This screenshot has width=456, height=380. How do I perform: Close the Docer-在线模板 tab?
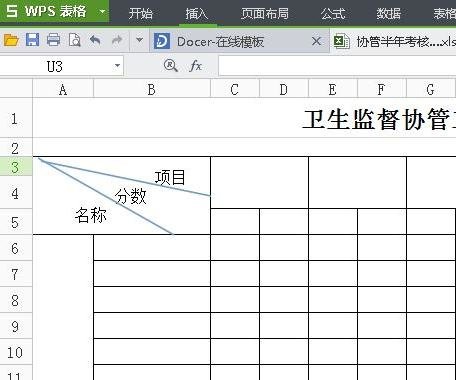[x=316, y=42]
